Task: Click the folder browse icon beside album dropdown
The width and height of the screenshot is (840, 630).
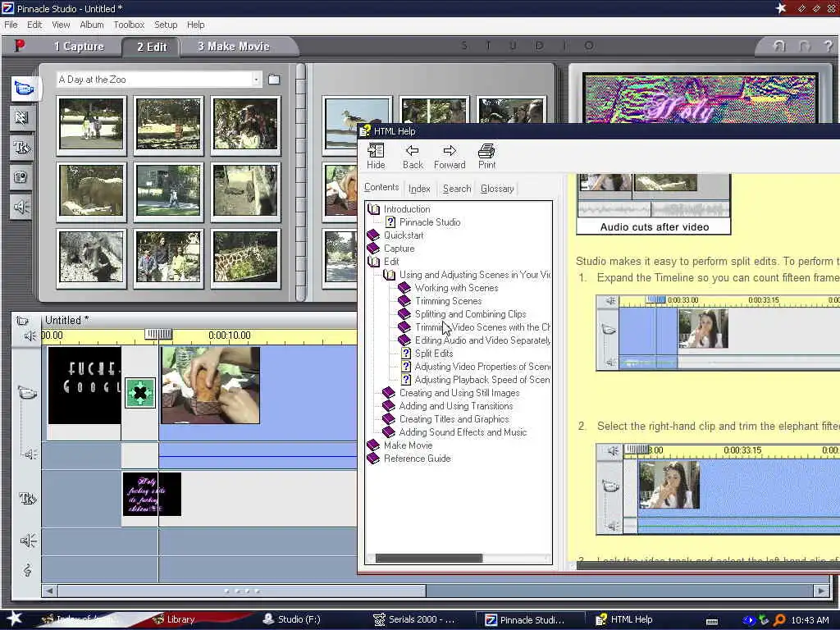Action: coord(274,80)
